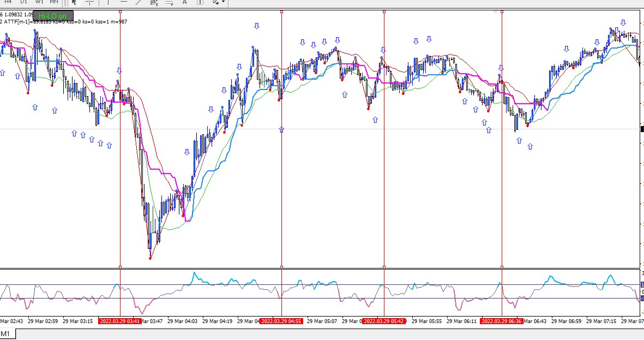Pick the Horizontal Line drawing tool
644x340 pixels.
[x=123, y=2]
